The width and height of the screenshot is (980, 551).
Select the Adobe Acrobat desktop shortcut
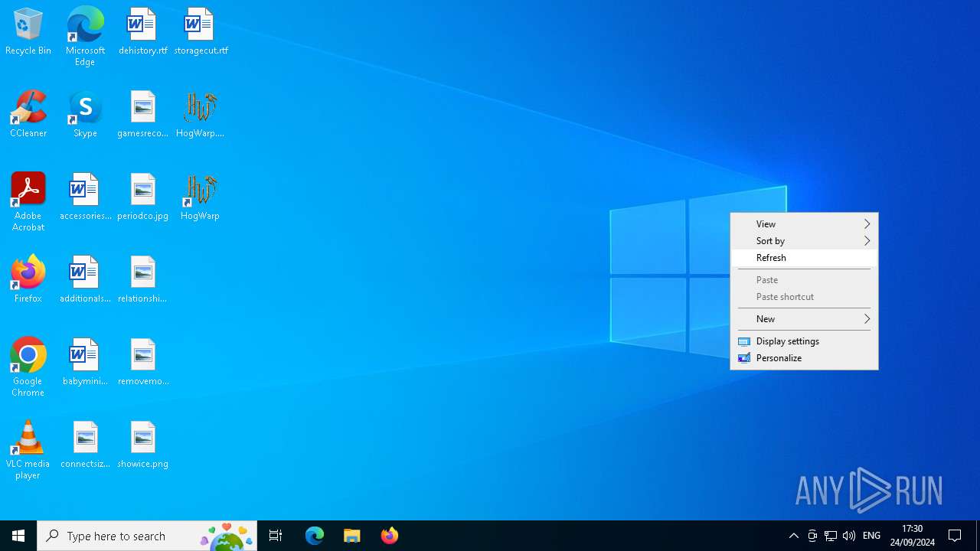[28, 202]
